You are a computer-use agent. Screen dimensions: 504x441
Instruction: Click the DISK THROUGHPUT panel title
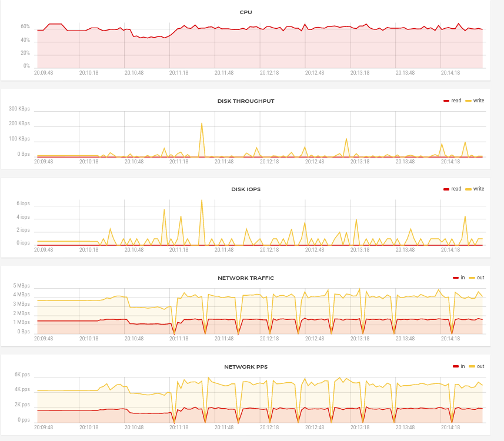[246, 101]
